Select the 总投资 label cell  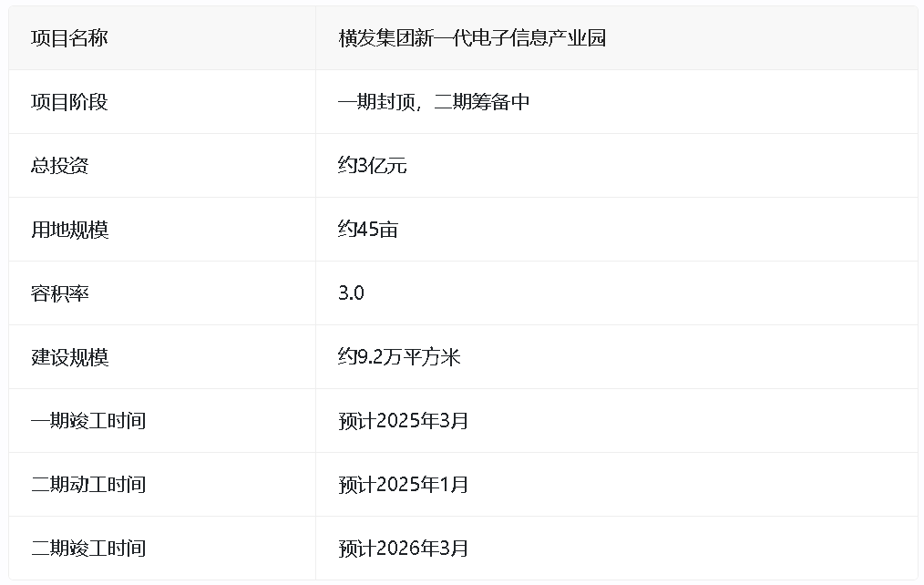(59, 166)
